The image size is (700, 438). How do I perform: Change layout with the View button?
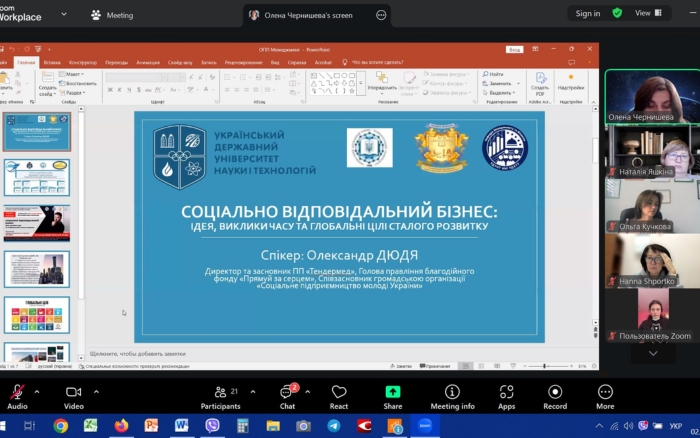point(648,13)
